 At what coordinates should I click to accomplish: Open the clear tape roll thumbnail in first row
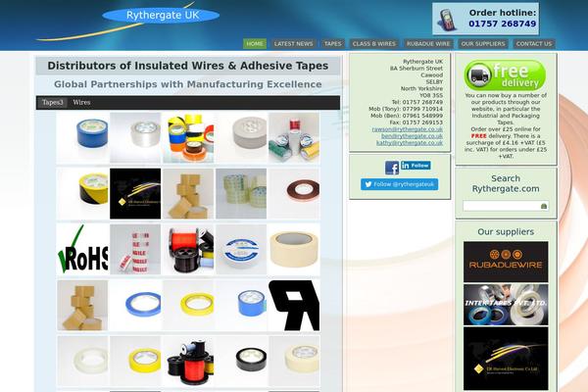[x=135, y=137]
